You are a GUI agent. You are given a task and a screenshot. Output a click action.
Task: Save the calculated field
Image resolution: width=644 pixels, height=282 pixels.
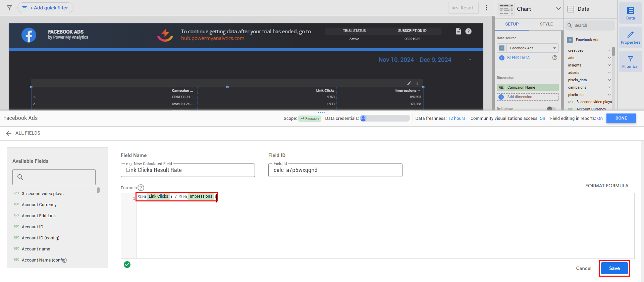click(614, 268)
